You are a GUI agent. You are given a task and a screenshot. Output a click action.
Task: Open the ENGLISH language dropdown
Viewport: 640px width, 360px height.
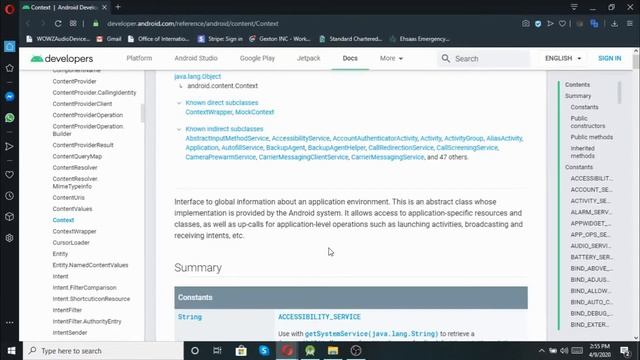(x=563, y=58)
